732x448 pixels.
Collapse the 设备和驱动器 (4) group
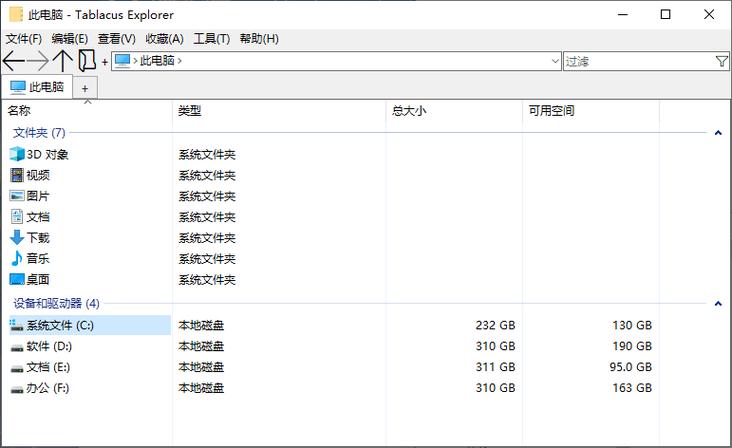pyautogui.click(x=718, y=304)
